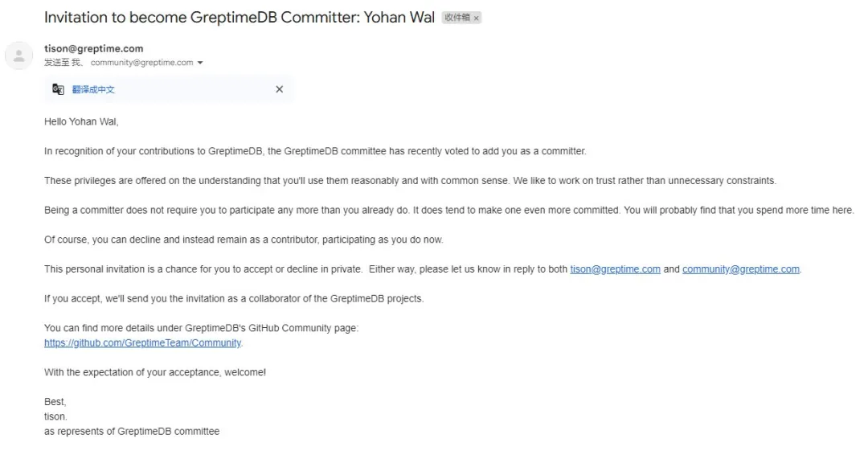Open tison@greptime.com link in the body
868x455 pixels.
point(615,269)
